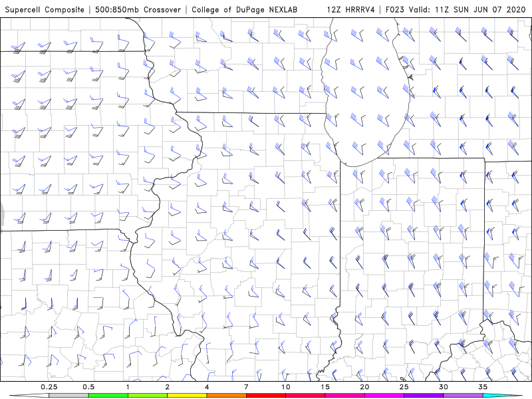Click the "1" legend value
532x399 pixels.
pyautogui.click(x=128, y=387)
